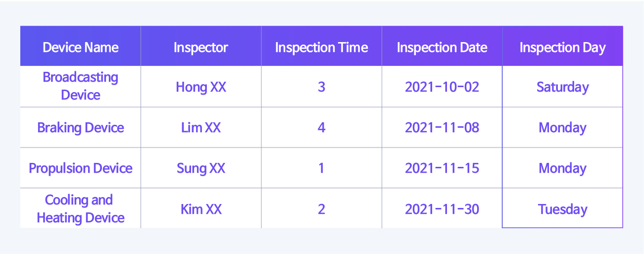
Task: Select the Broadcasting Device cell
Action: tap(81, 86)
